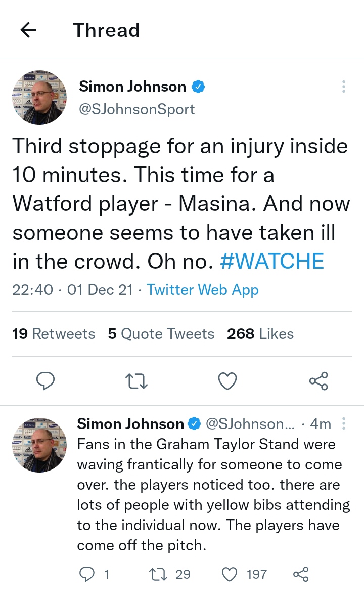
Task: Tap the back arrow icon
Action: point(29,30)
